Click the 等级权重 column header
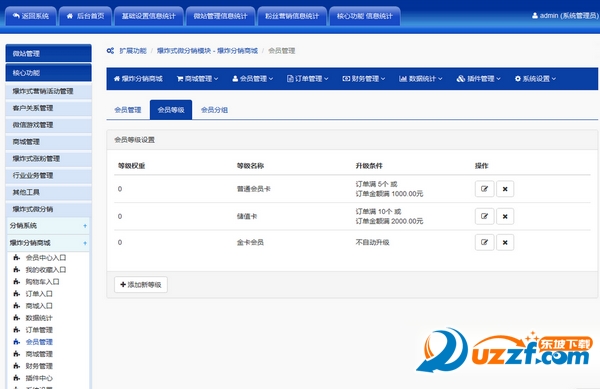 pyautogui.click(x=131, y=166)
